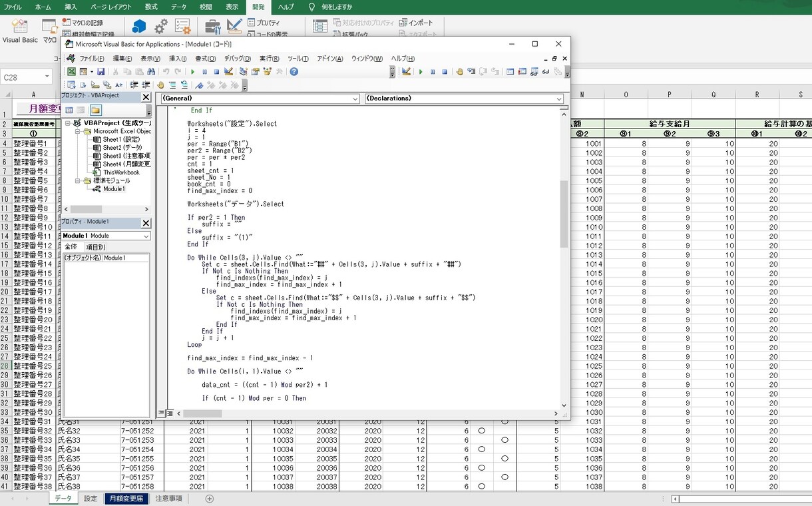Toggle Design Mode icon in the standard toolbar
Image resolution: width=812 pixels, height=506 pixels.
click(x=228, y=72)
